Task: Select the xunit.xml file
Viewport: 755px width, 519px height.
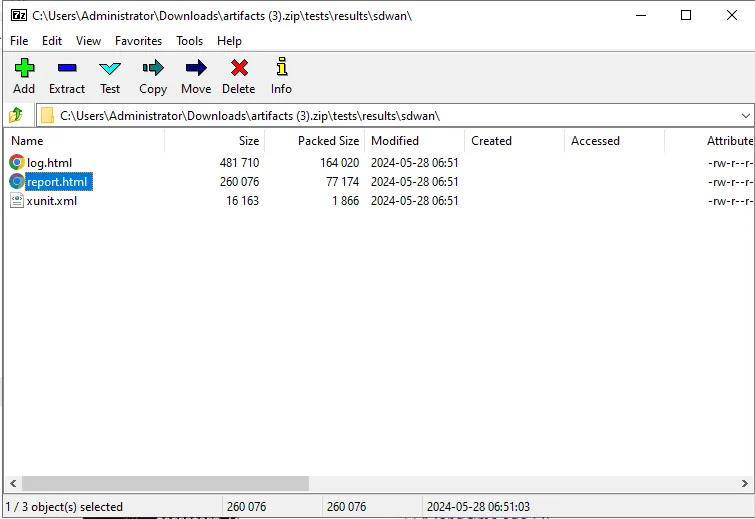Action: 51,200
